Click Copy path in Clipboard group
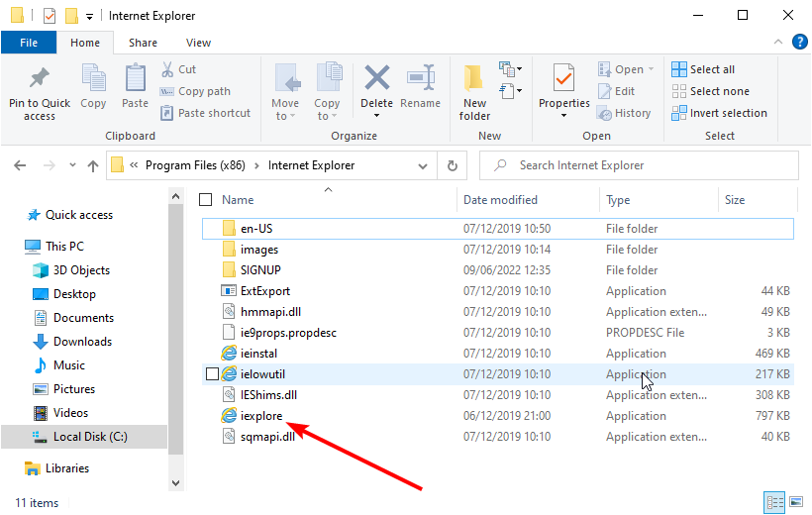 click(x=195, y=91)
